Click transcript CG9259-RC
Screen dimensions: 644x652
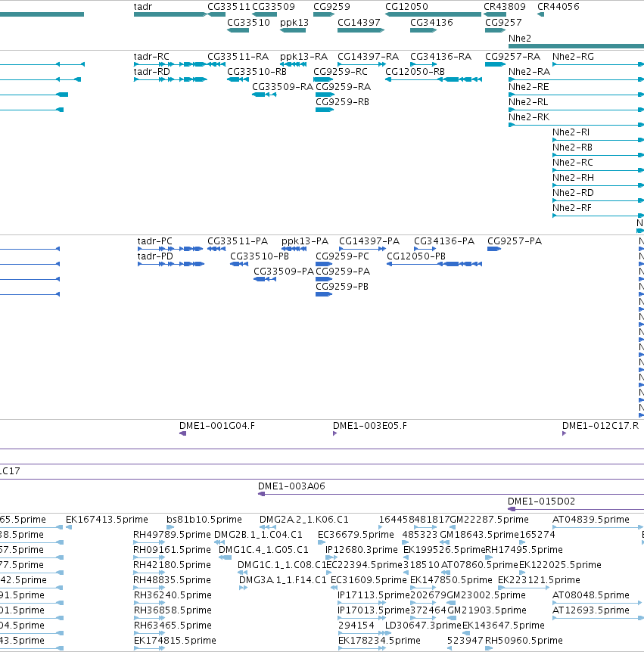[341, 72]
